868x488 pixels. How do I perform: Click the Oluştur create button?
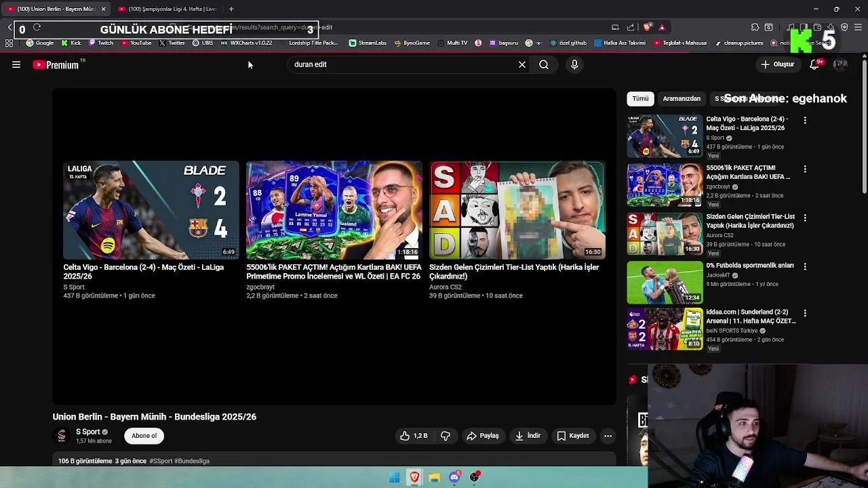click(x=778, y=64)
